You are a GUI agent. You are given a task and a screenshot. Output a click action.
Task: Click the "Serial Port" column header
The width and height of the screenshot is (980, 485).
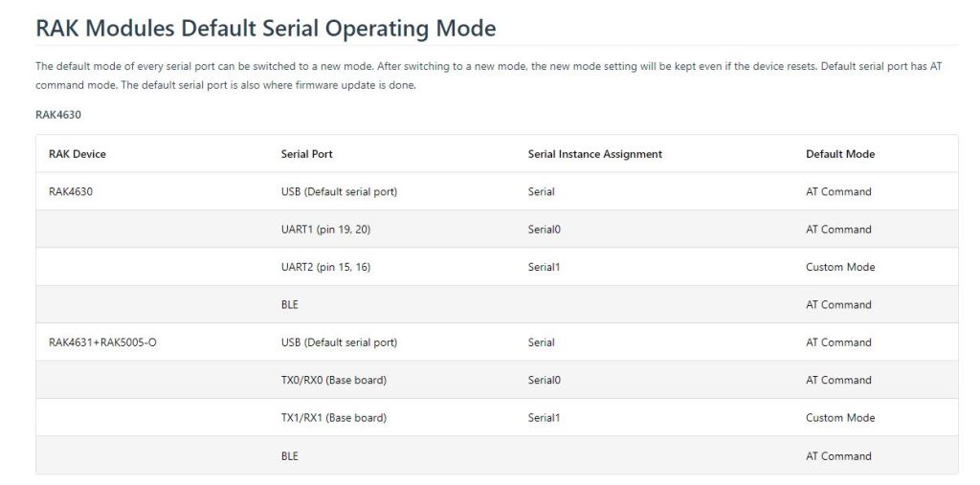click(x=306, y=154)
